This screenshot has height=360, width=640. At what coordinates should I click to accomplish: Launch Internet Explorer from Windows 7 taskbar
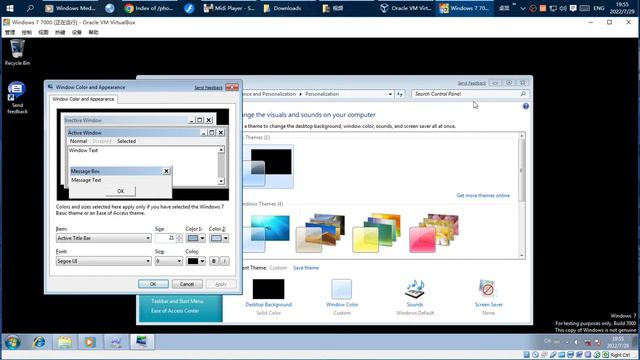click(x=39, y=342)
